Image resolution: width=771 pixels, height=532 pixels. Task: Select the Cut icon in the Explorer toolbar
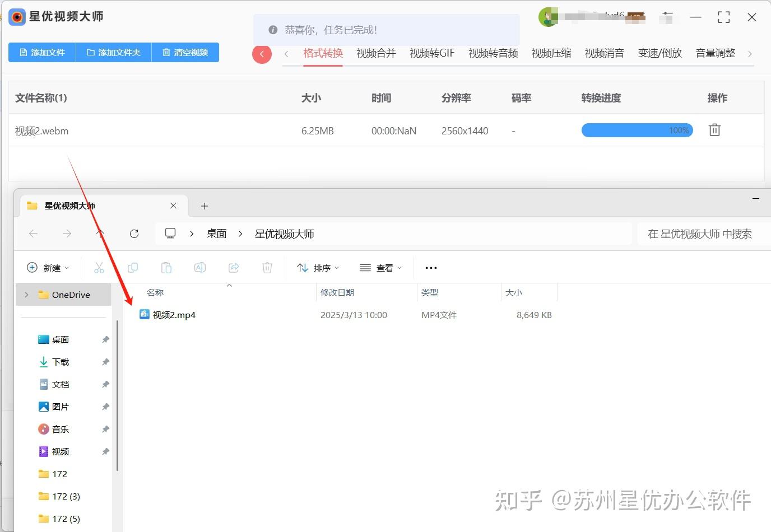click(x=99, y=268)
